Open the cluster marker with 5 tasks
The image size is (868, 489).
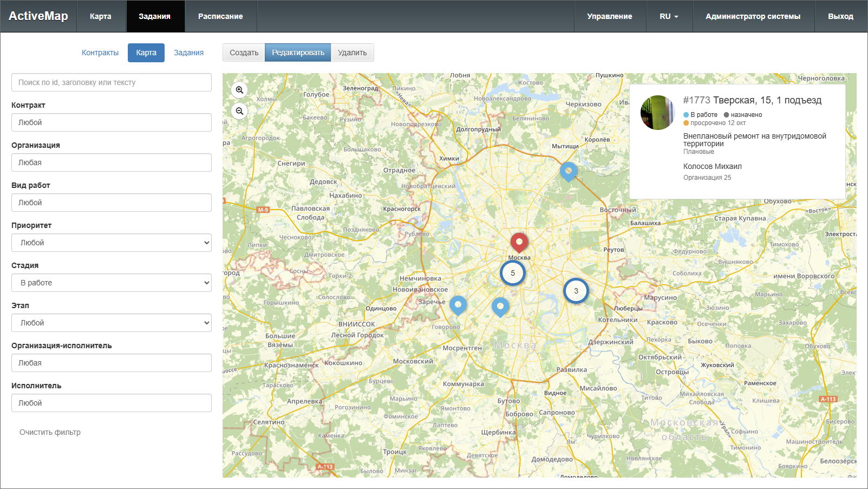click(512, 273)
